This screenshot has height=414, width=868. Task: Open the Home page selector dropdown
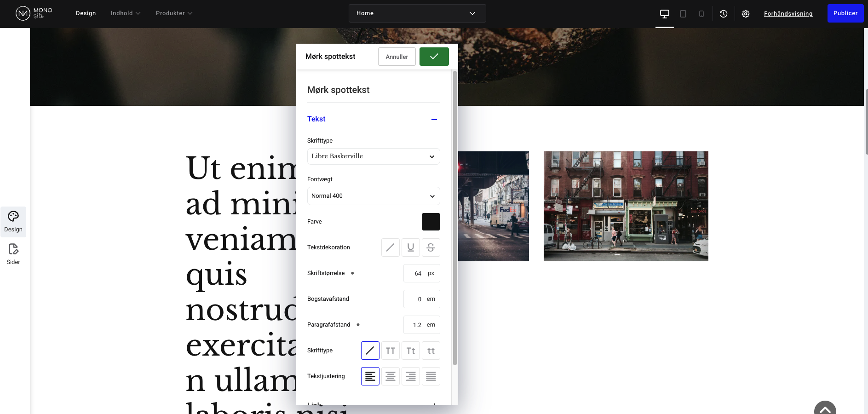tap(417, 13)
